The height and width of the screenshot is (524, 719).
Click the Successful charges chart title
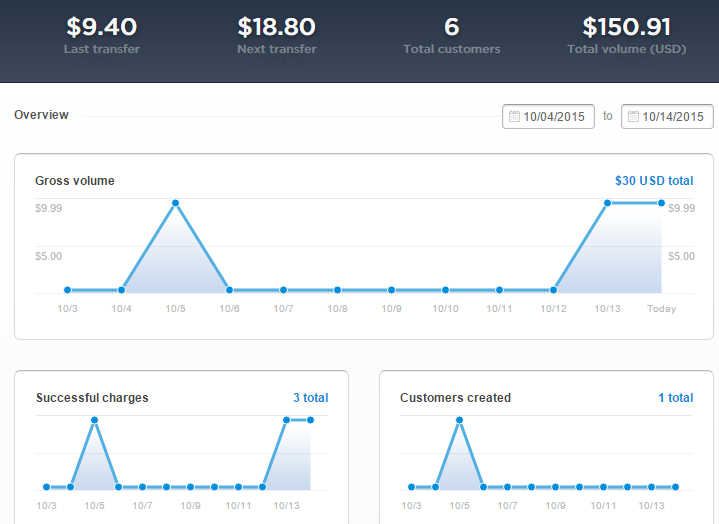click(92, 397)
